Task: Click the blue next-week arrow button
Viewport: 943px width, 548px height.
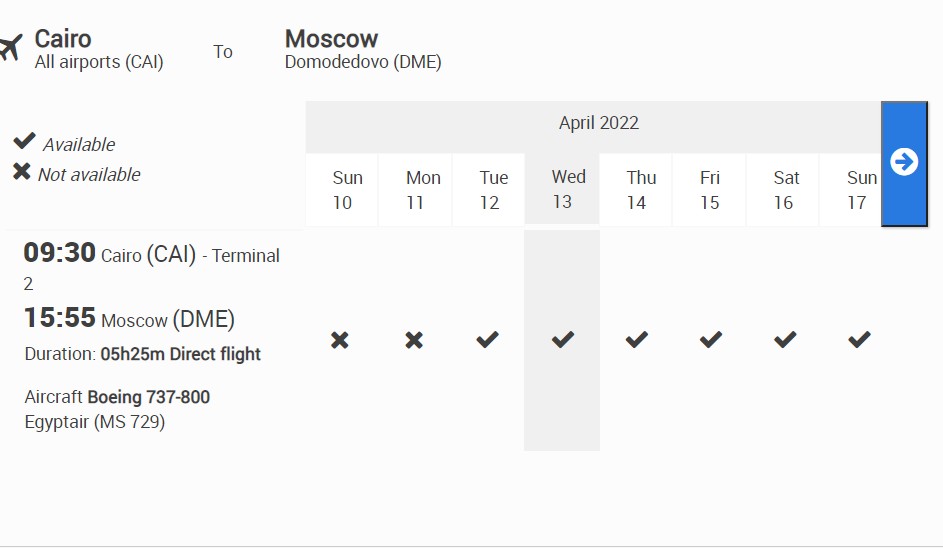Action: tap(904, 162)
